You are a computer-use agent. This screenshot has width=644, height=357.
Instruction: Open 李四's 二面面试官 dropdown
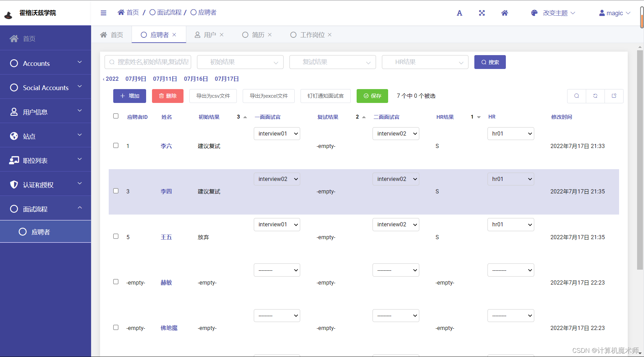396,179
